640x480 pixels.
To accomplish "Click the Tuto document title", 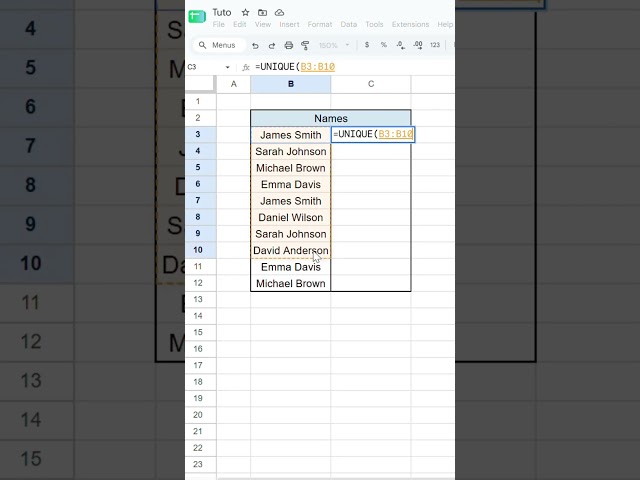I will pos(222,13).
